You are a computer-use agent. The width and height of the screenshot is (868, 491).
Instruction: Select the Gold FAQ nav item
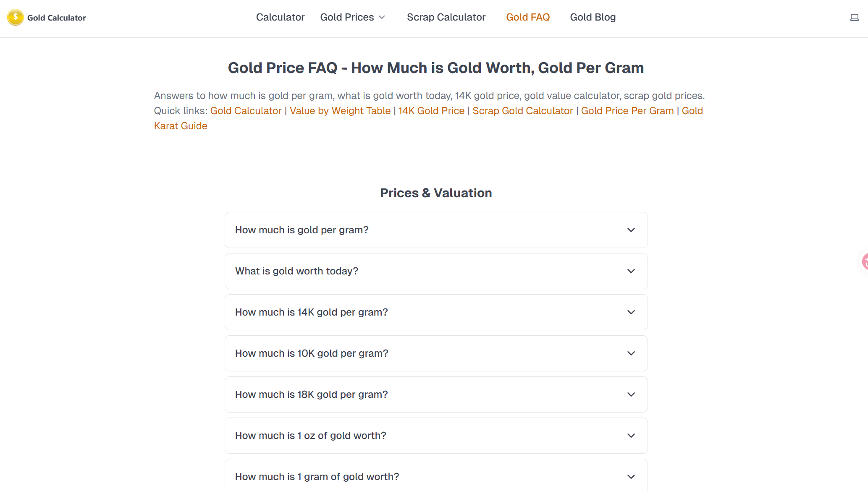[527, 17]
